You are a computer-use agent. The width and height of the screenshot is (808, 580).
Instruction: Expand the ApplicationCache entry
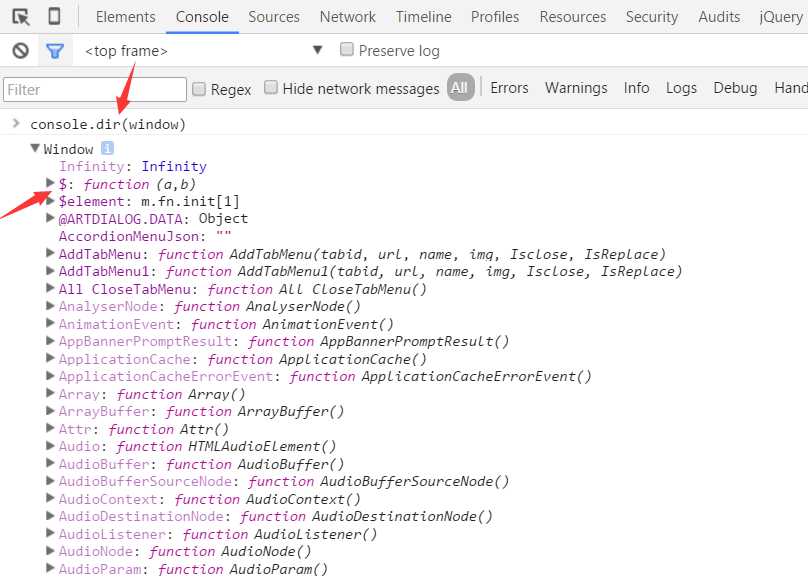pos(50,358)
